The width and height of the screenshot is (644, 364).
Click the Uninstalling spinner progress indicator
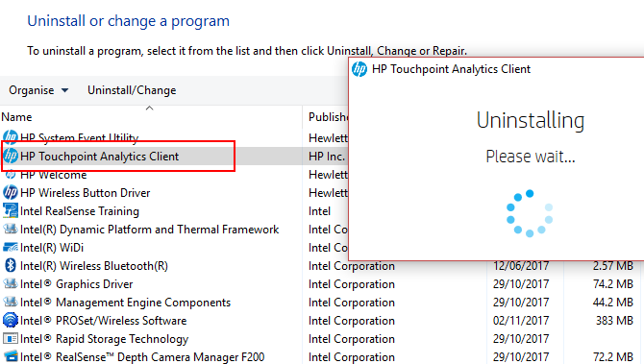click(x=530, y=213)
